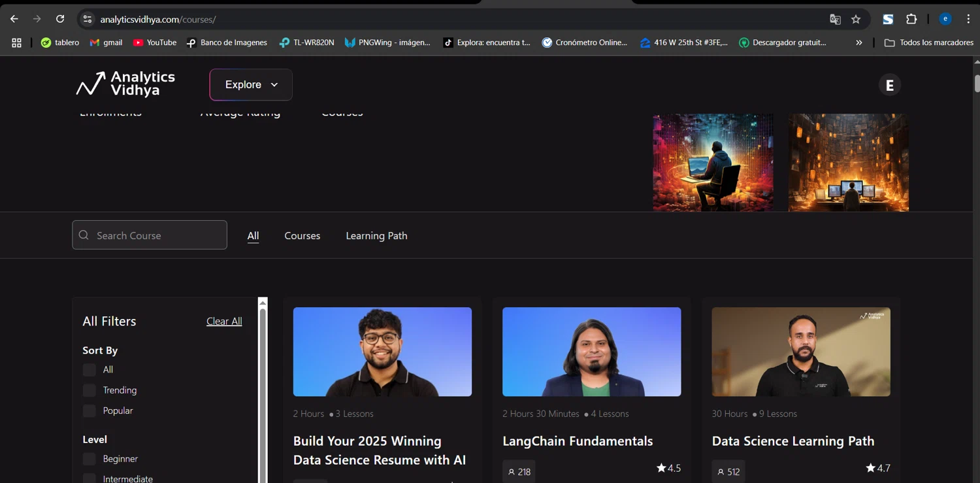This screenshot has height=483, width=980.
Task: Click the '30 Hours' duration text
Action: point(730,414)
